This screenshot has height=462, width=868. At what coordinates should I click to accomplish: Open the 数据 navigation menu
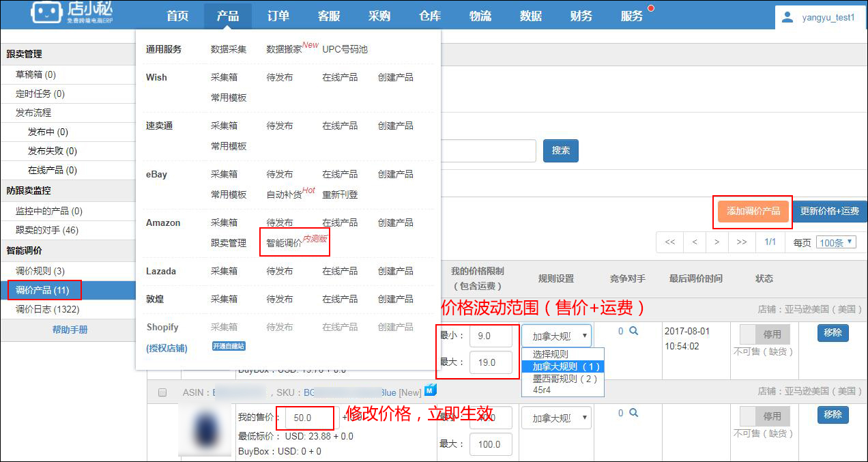(531, 16)
